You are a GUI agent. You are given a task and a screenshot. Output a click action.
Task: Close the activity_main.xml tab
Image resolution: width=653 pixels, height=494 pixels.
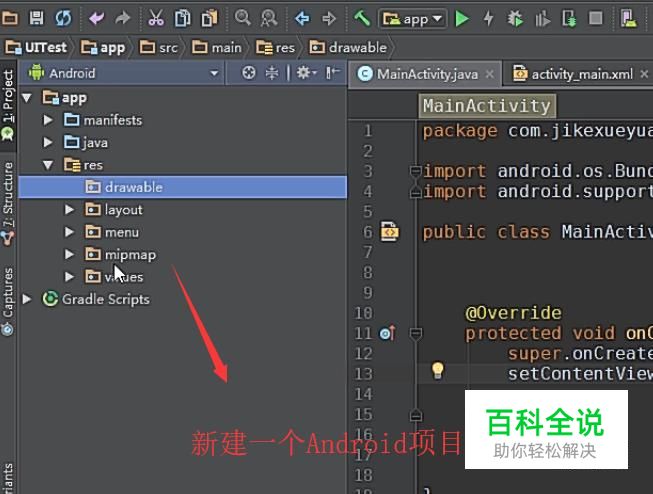coord(644,74)
